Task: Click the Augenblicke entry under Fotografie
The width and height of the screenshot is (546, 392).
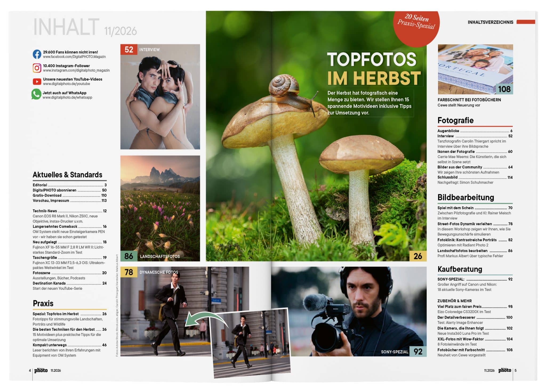Action: coord(475,131)
